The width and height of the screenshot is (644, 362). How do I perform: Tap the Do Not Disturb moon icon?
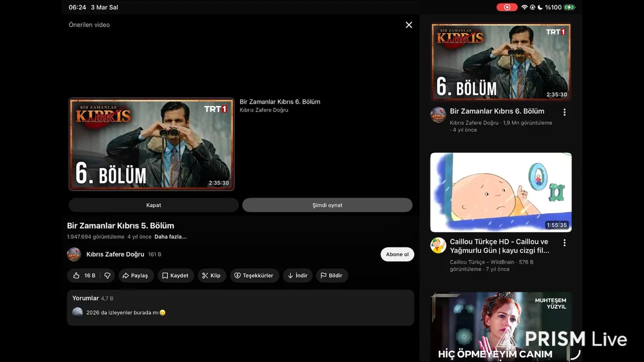click(540, 7)
